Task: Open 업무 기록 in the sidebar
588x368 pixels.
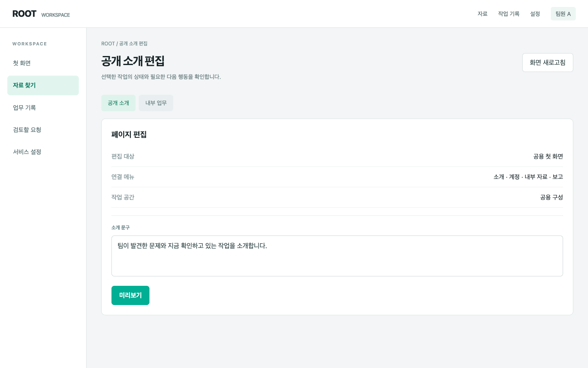Action: [x=43, y=108]
